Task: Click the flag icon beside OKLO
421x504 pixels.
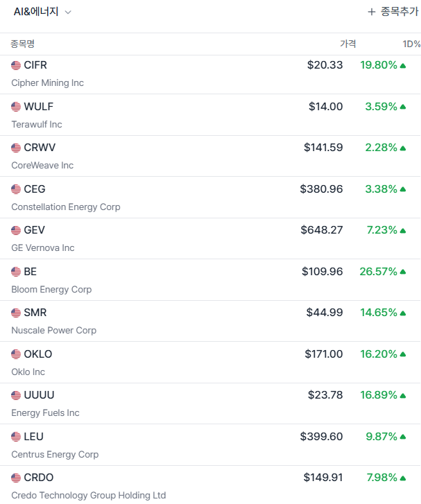Action: [x=16, y=354]
